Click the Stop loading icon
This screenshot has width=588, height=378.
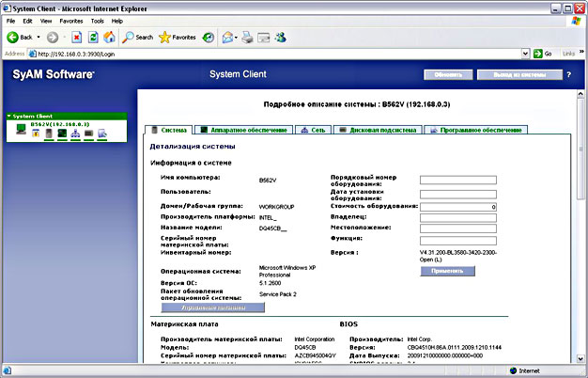76,37
